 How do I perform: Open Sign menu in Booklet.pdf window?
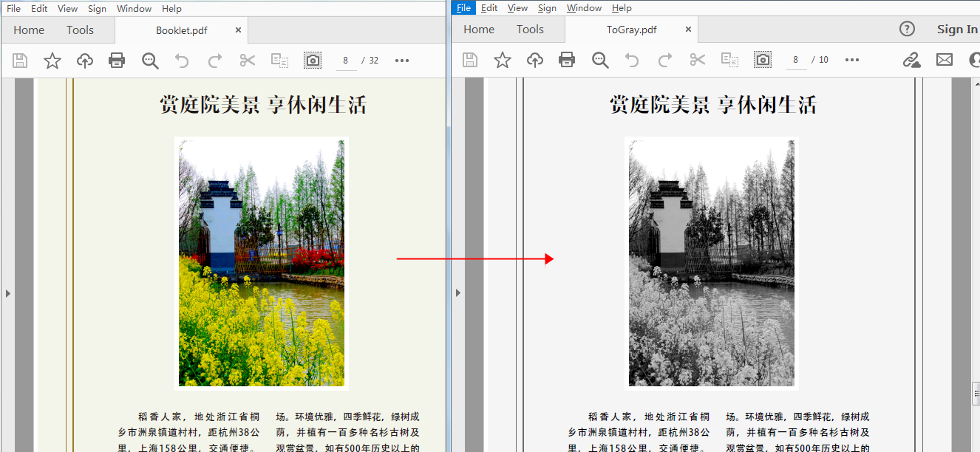point(97,9)
